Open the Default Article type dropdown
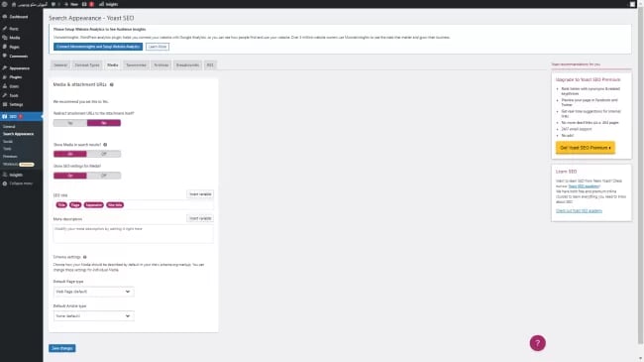 (x=94, y=316)
